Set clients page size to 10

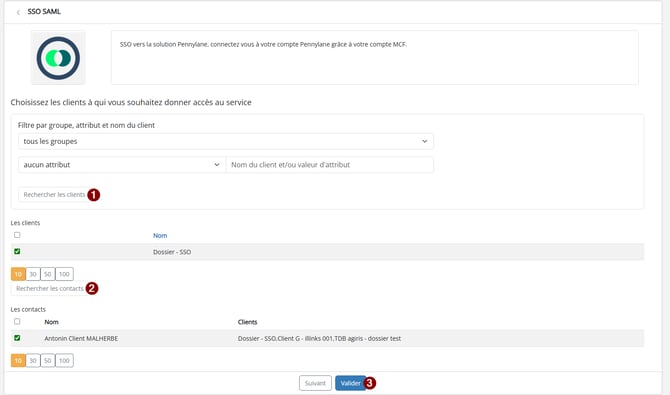tap(18, 274)
